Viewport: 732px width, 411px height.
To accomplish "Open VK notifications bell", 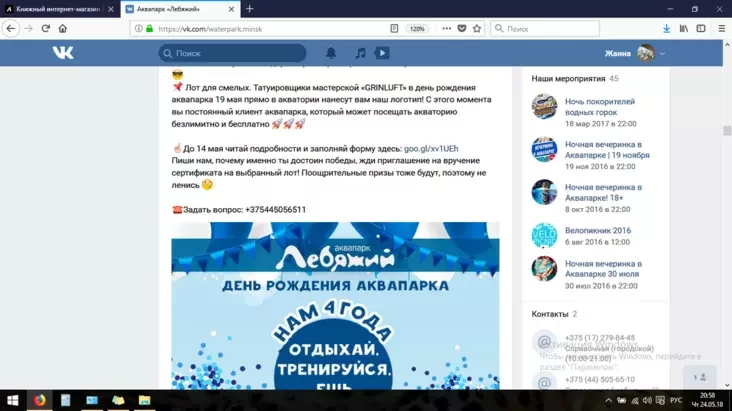I will pyautogui.click(x=331, y=53).
